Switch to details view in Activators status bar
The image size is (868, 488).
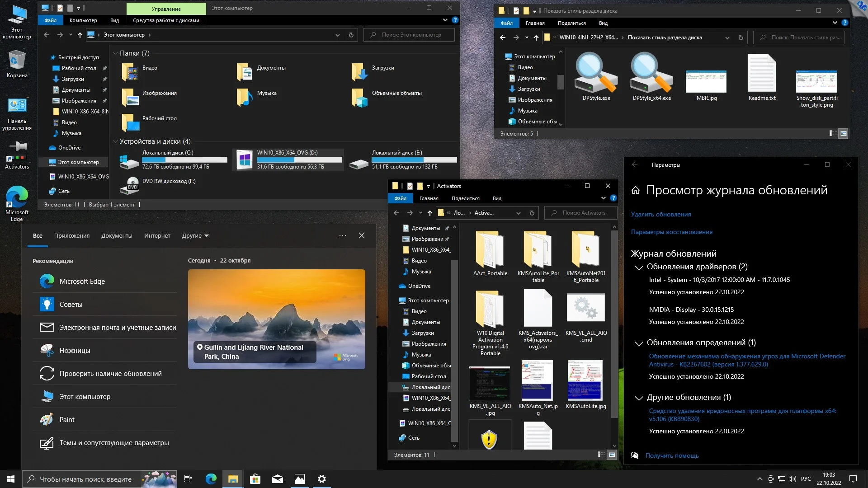pos(601,455)
